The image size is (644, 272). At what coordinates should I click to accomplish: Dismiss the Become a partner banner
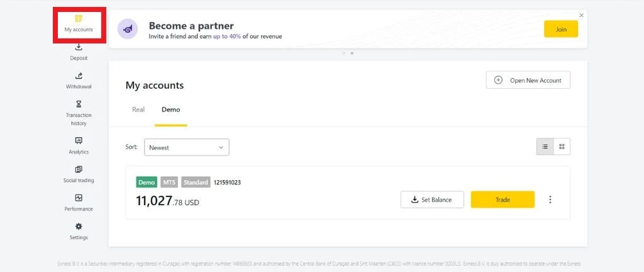tap(581, 15)
